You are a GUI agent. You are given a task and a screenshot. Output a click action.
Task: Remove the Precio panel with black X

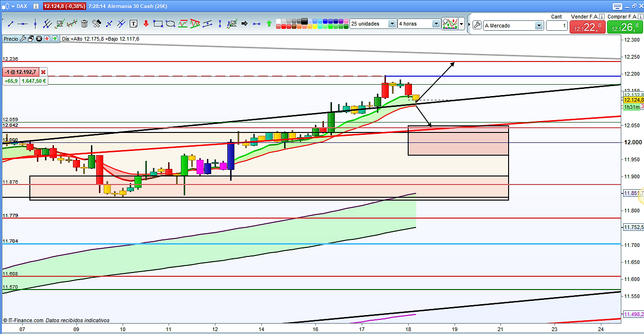[39, 39]
